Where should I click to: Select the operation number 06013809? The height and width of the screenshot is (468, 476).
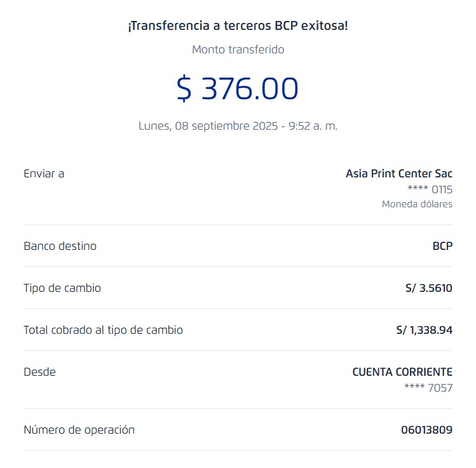point(426,430)
